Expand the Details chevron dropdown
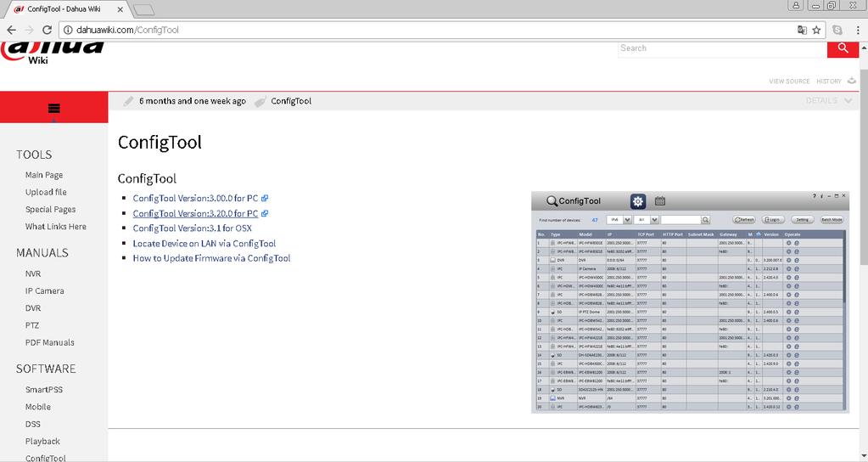868x462 pixels. point(848,100)
